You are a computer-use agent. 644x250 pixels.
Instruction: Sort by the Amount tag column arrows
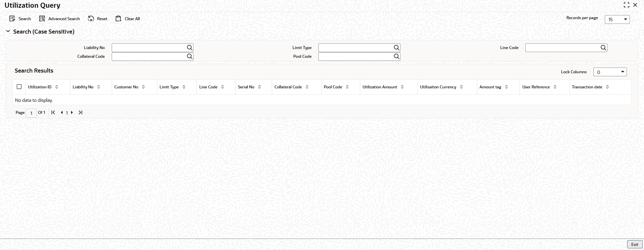[506, 87]
